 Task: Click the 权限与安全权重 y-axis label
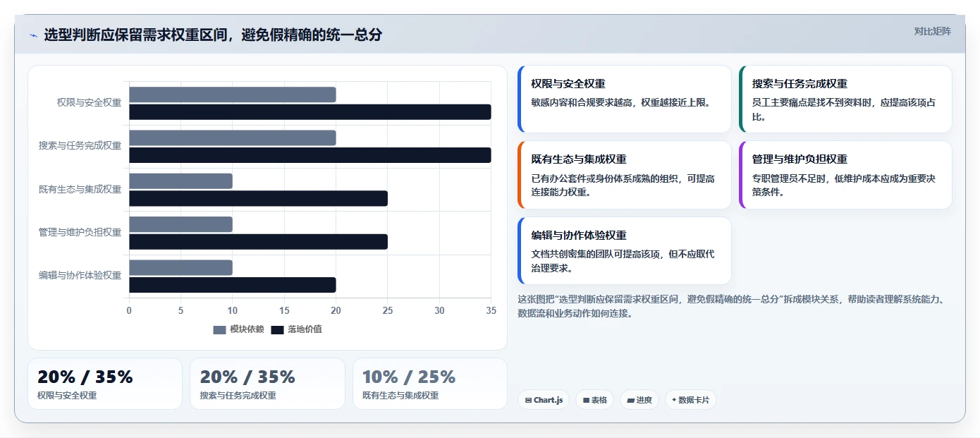pyautogui.click(x=89, y=102)
